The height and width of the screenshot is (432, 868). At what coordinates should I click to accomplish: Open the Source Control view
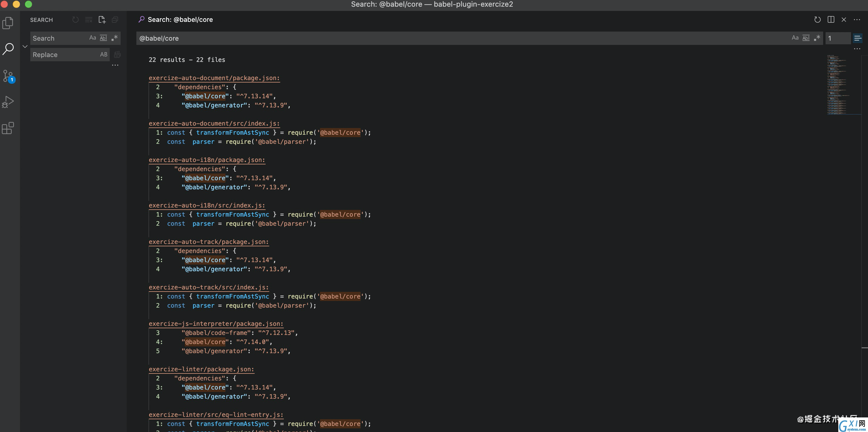pyautogui.click(x=8, y=76)
